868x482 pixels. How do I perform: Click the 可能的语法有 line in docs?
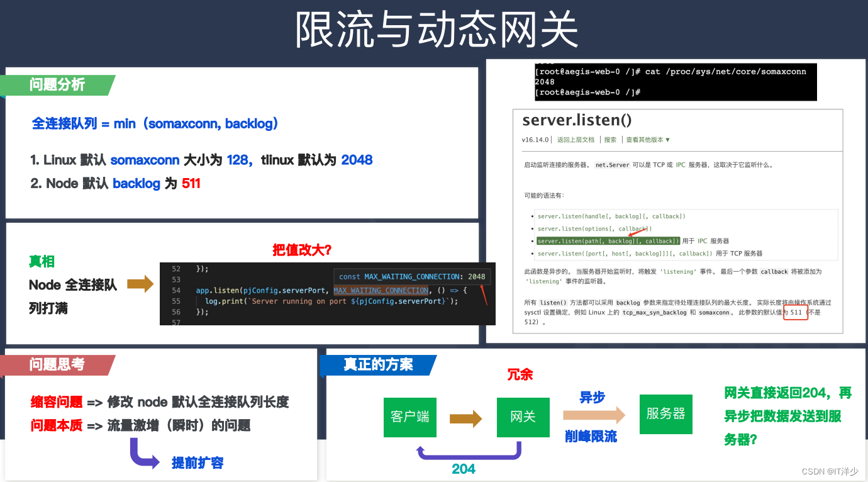tap(544, 196)
